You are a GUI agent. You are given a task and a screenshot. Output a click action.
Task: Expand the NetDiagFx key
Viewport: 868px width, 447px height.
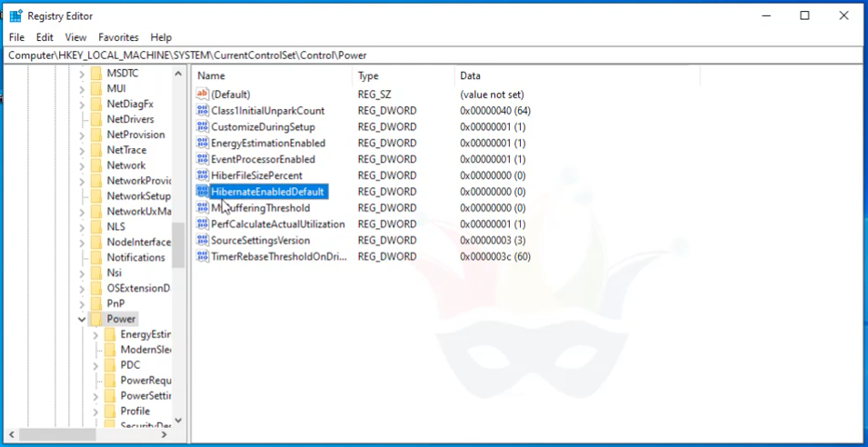point(82,104)
